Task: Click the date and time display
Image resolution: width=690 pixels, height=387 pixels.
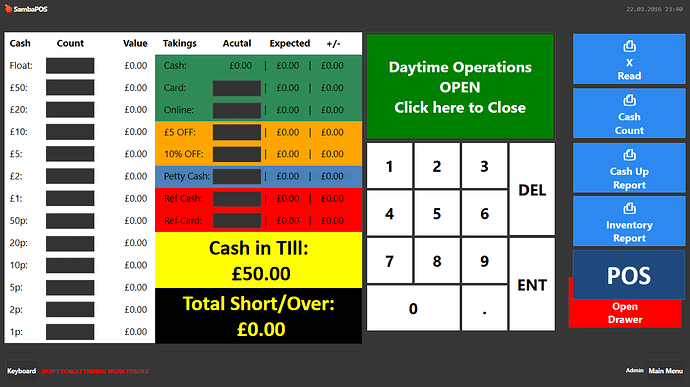Action: (654, 9)
